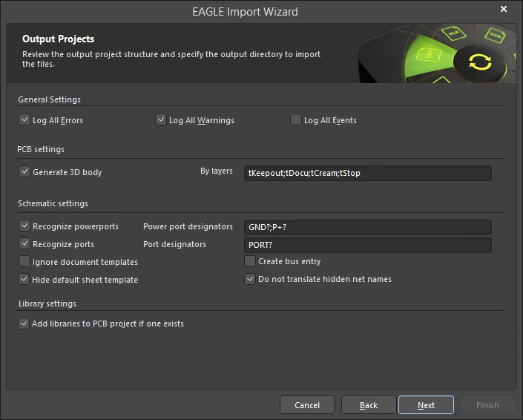The image size is (523, 420).
Task: Toggle Recognize powerports checkbox
Action: tap(24, 226)
